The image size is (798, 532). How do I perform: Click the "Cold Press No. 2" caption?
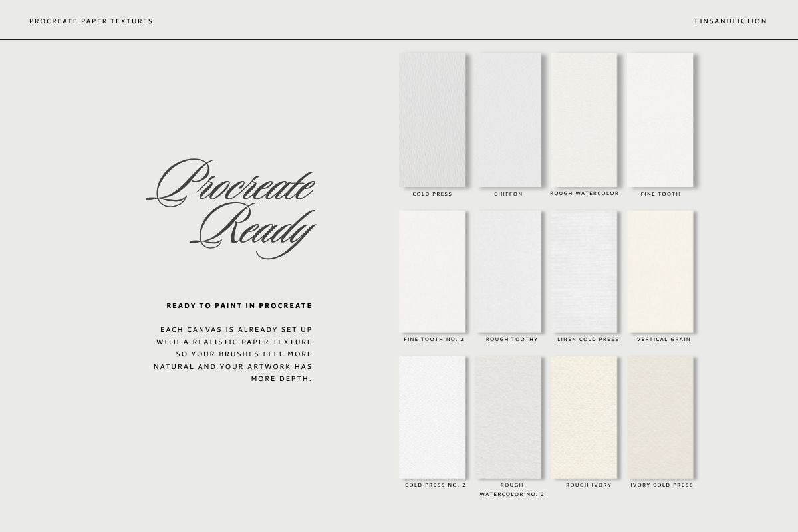(x=436, y=485)
